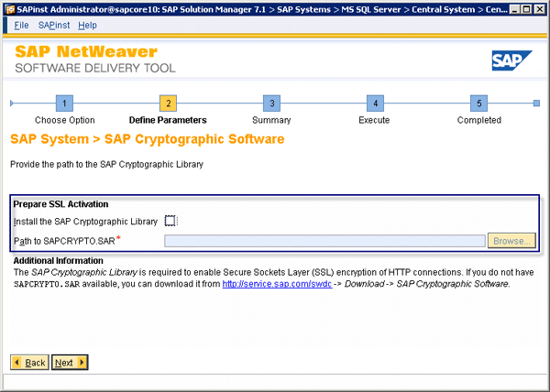Click the 'SAP NetWeaver' title text
550x392 pixels.
86,52
